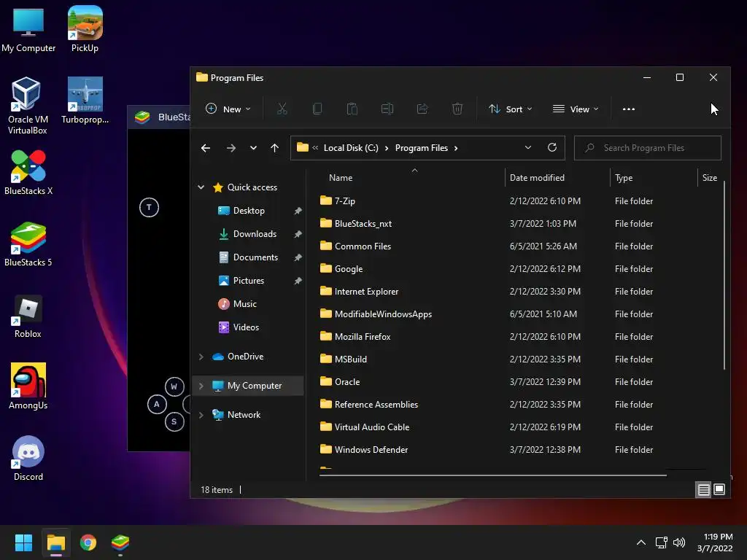The width and height of the screenshot is (747, 560).
Task: Click the T key control in BlueStacks window
Action: coord(149,207)
